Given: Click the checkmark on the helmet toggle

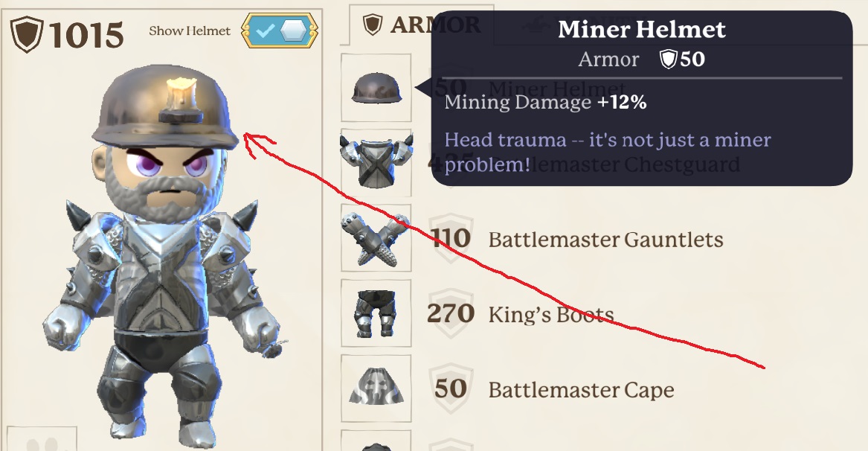Looking at the screenshot, I should click(x=265, y=31).
